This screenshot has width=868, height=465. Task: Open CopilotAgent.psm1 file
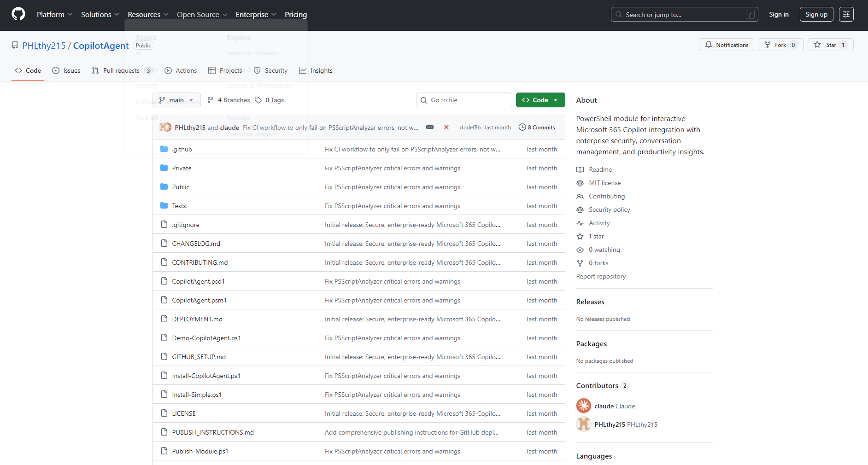pos(199,300)
